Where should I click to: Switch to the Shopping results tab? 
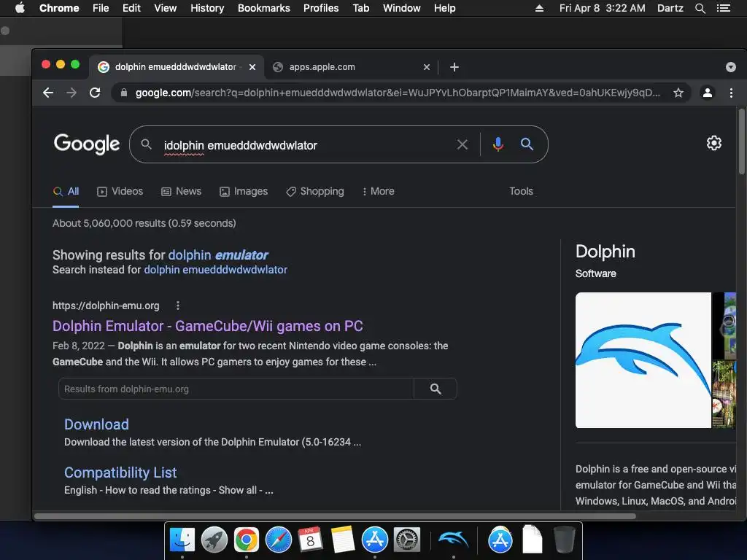[x=315, y=192]
